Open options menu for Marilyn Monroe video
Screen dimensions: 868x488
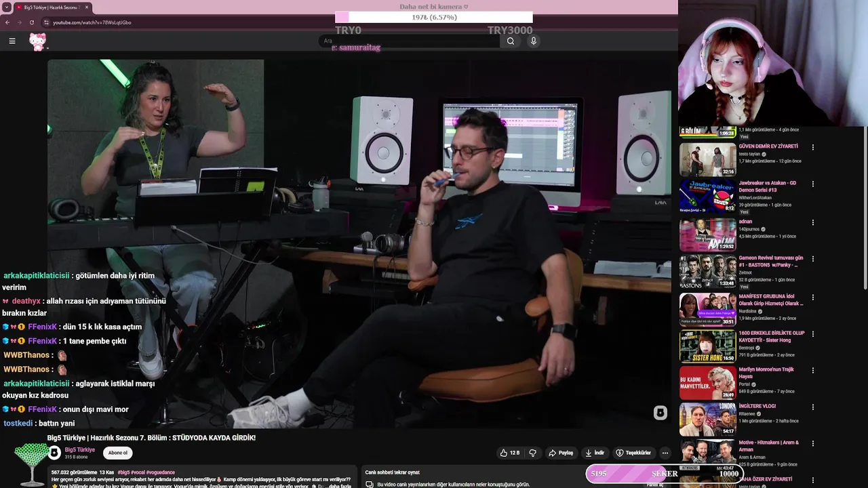[812, 371]
